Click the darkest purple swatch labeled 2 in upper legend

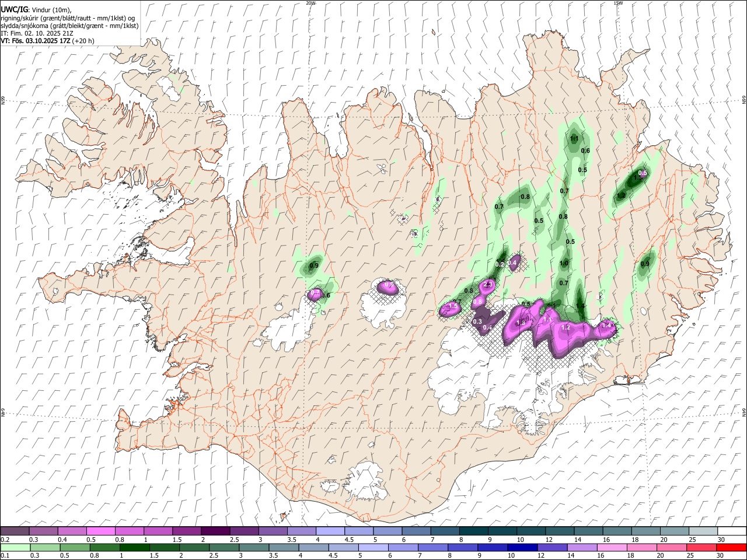[x=215, y=531]
